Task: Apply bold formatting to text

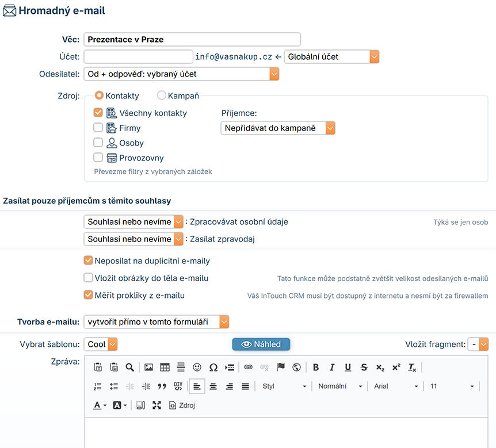Action: point(315,367)
